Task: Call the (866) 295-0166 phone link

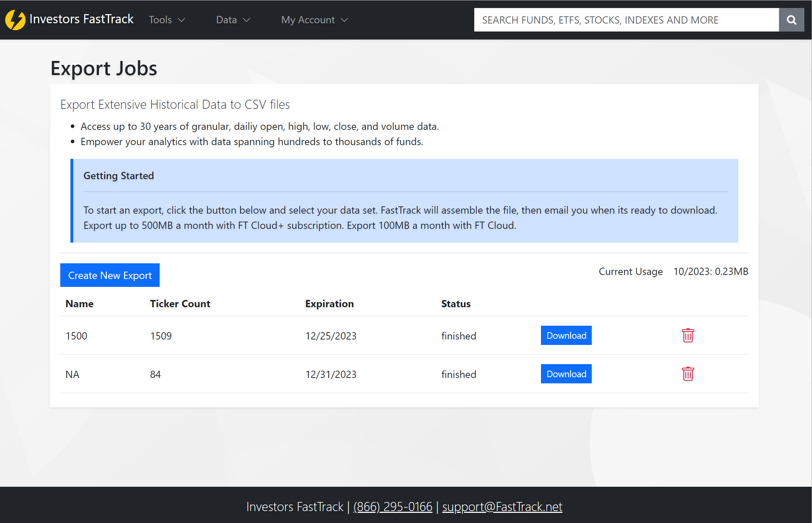Action: pos(393,507)
